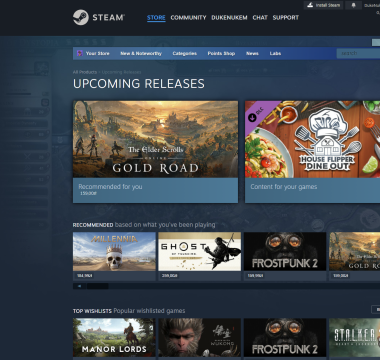Click the Install Steam button
380x360 pixels.
323,5
